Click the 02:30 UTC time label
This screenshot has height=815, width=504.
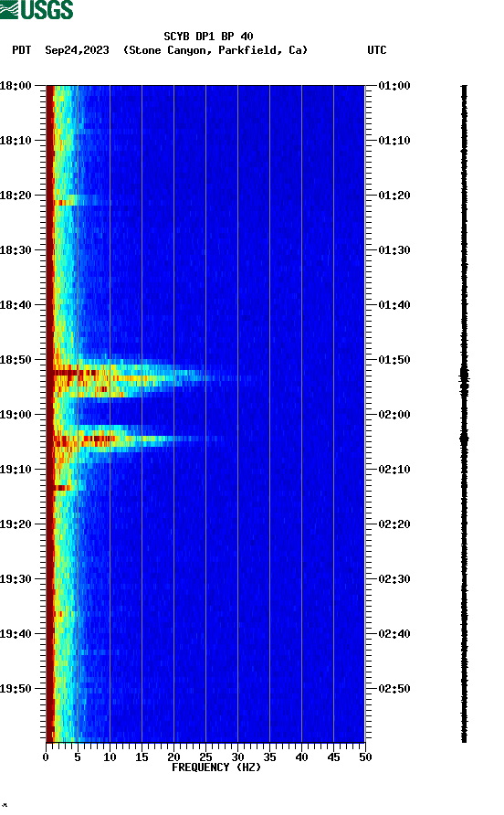394,579
